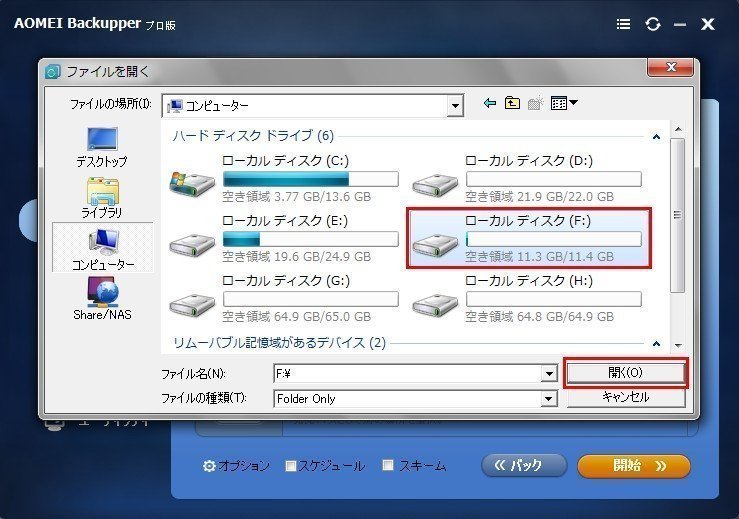Click 空き領域 64.9 GB/65.0 GB text

point(296,316)
